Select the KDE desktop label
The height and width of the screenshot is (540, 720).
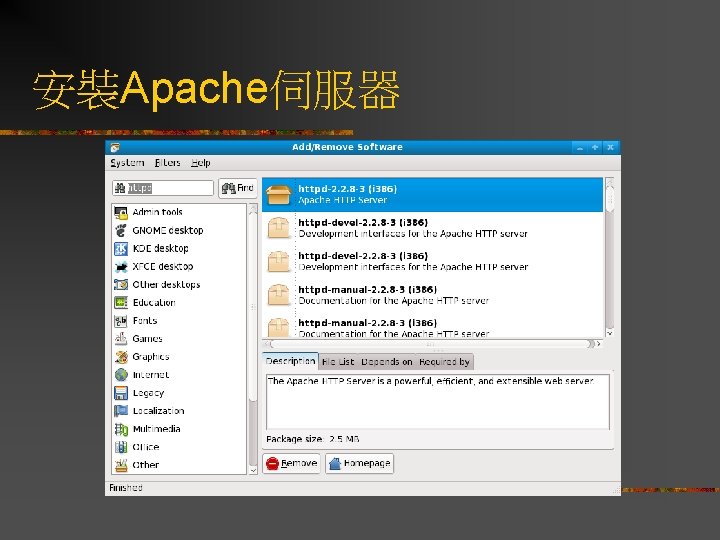[160, 248]
